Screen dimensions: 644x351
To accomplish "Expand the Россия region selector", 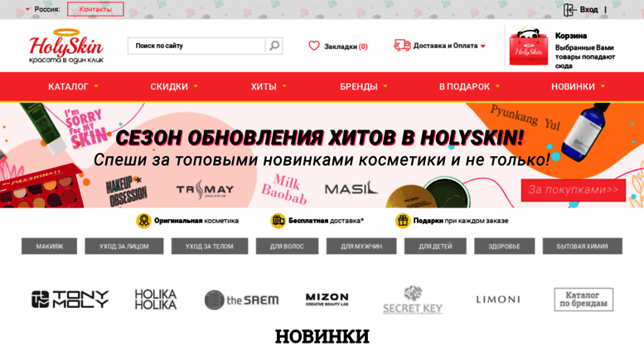I will pyautogui.click(x=43, y=9).
